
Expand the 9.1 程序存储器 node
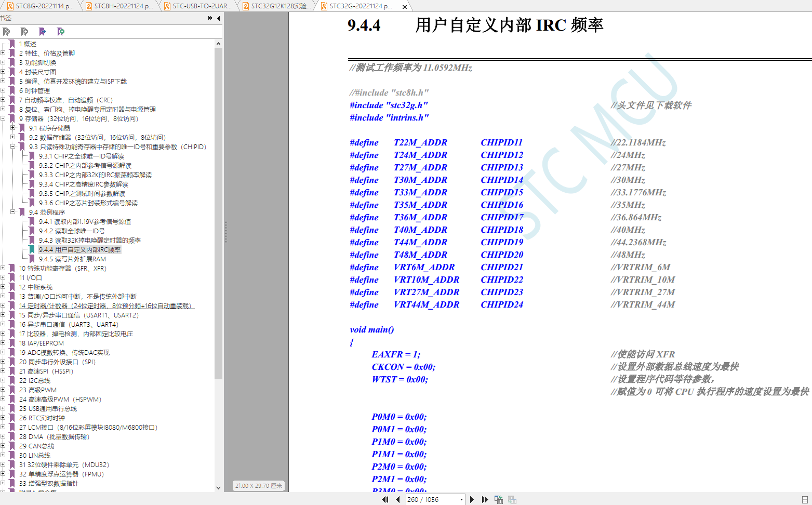(13, 128)
